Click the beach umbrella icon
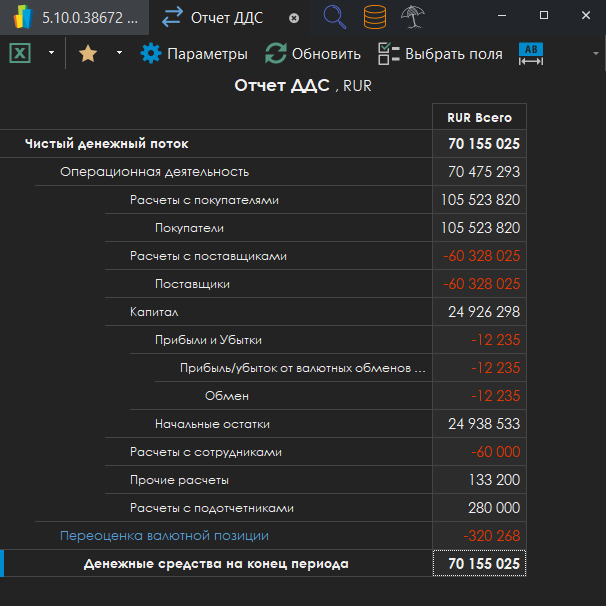The height and width of the screenshot is (606, 606). tap(411, 17)
